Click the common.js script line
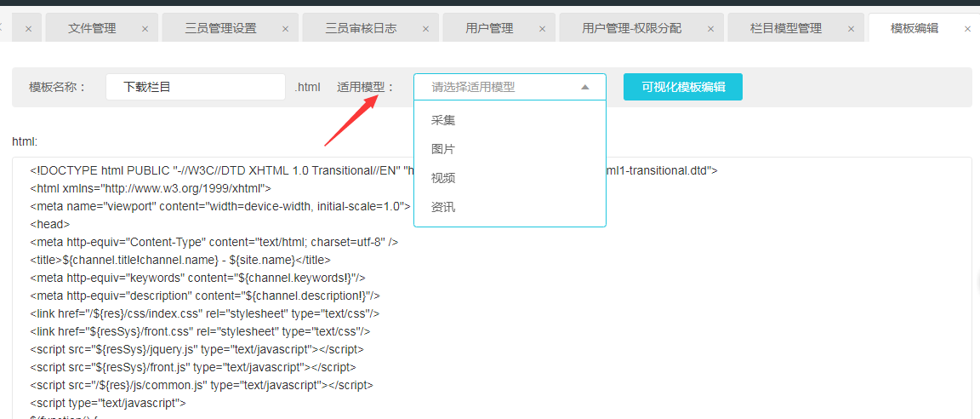The image size is (980, 419). [x=202, y=385]
